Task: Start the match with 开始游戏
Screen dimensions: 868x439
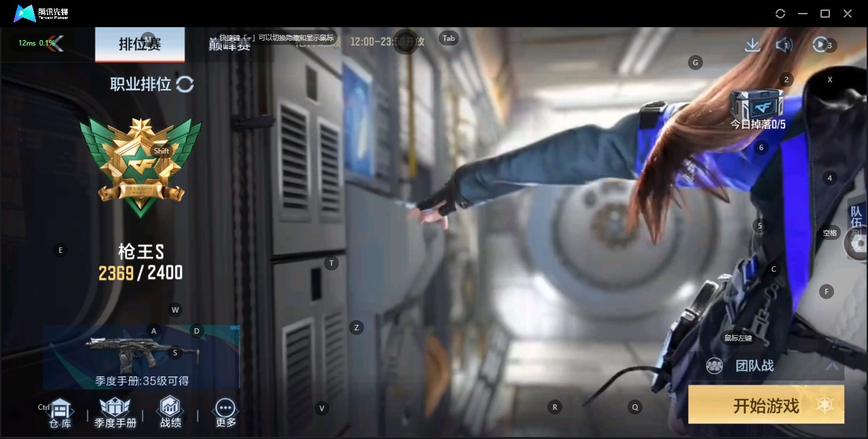Action: tap(766, 406)
